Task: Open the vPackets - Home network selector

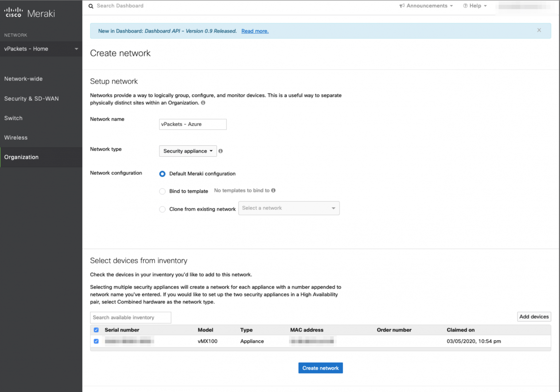Action: (x=40, y=48)
